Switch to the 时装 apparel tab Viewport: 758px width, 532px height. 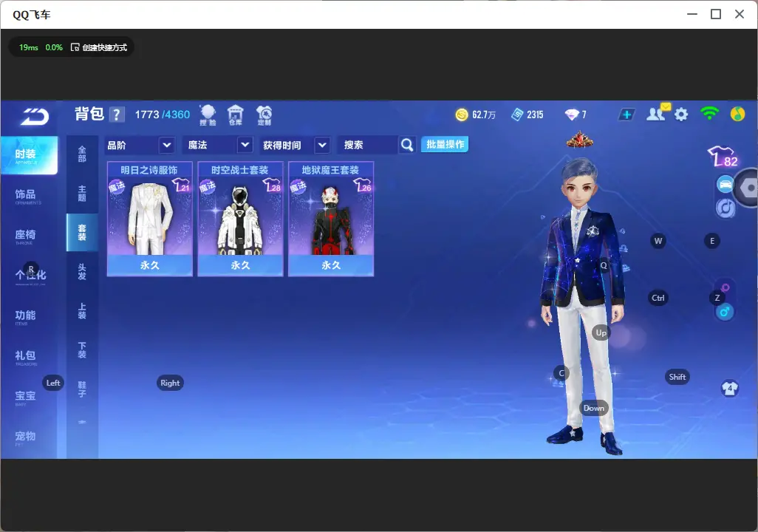(28, 154)
